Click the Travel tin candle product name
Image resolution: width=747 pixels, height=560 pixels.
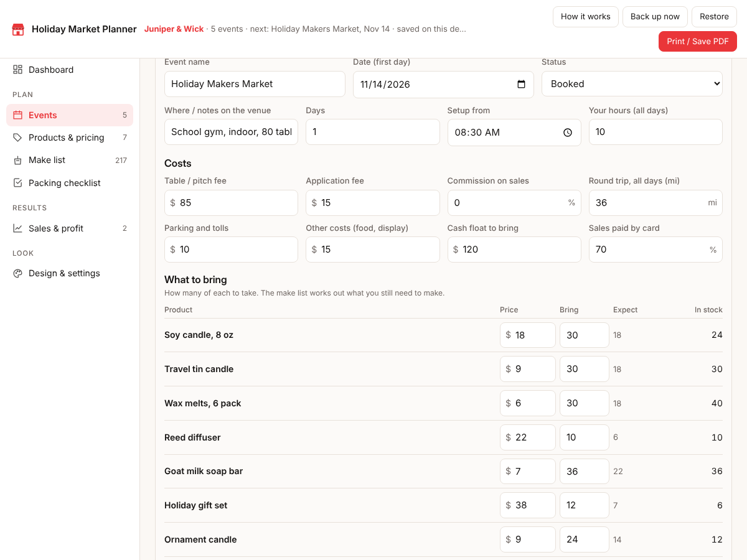tap(199, 369)
